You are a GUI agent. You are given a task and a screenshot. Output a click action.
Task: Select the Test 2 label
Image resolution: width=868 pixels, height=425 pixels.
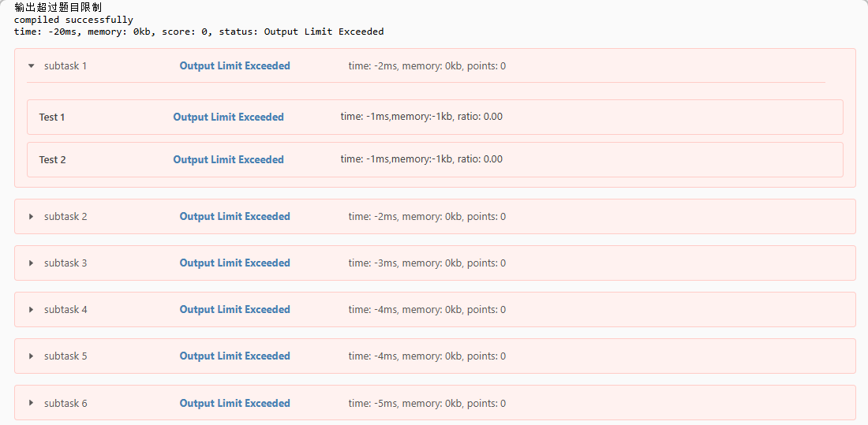pos(53,160)
